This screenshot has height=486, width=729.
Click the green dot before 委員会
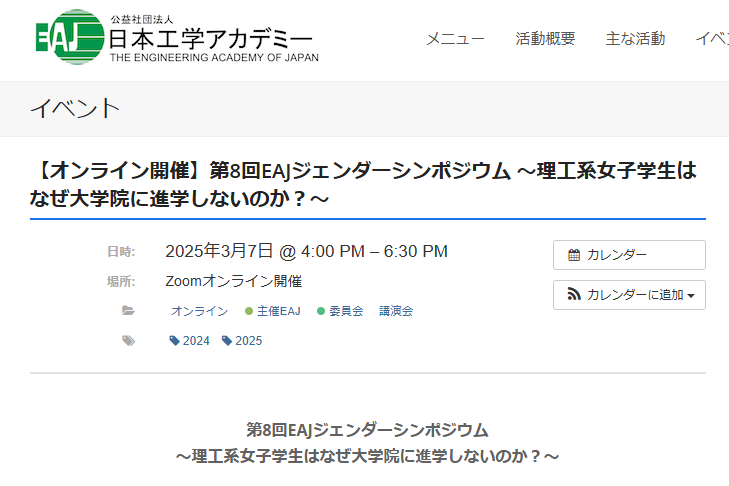[x=321, y=311]
